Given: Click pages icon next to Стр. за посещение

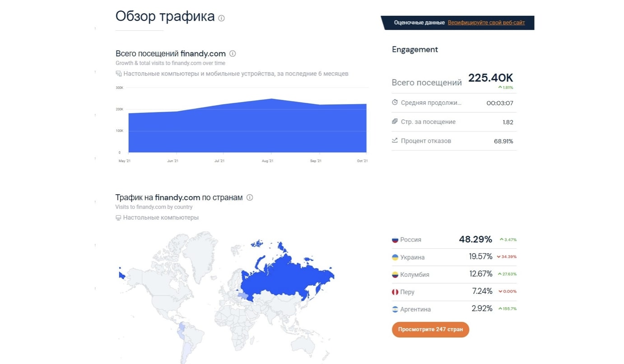Looking at the screenshot, I should pyautogui.click(x=395, y=121).
